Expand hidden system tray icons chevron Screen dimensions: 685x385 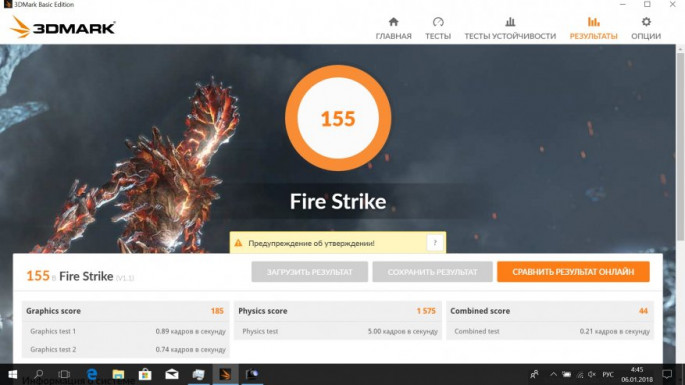(x=553, y=375)
